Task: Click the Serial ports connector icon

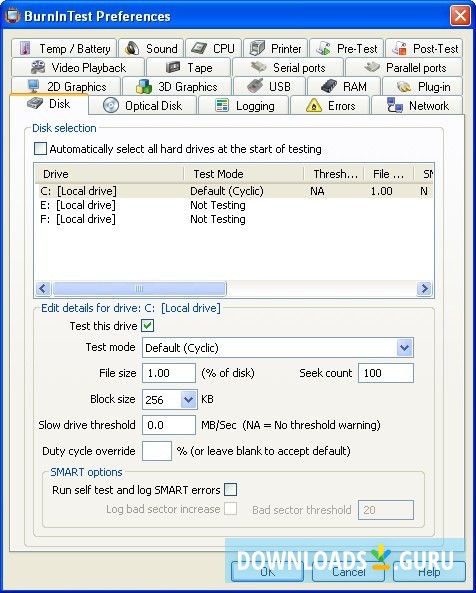Action: (259, 67)
